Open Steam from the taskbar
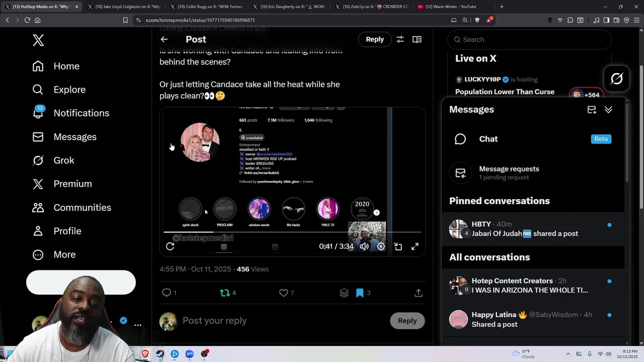 point(160,354)
